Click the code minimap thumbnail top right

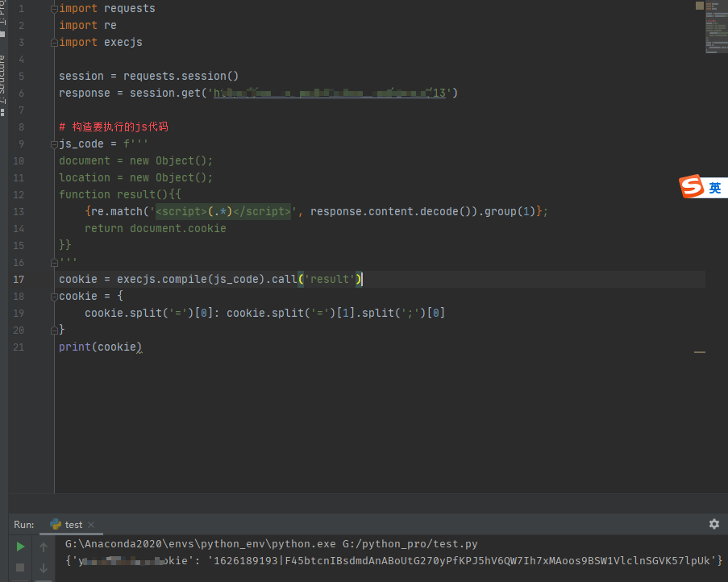pyautogui.click(x=717, y=27)
